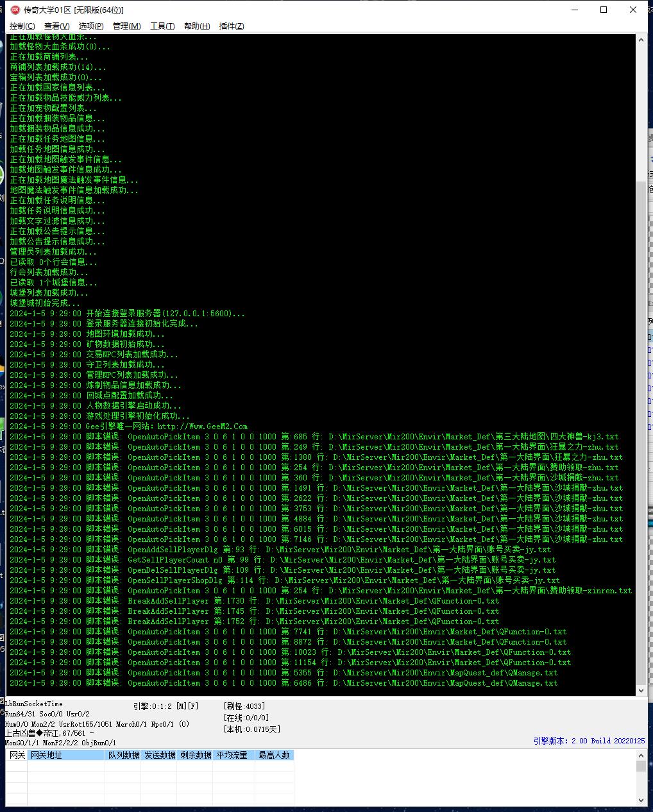Click the 平均流量 column header
This screenshot has height=812, width=653.
[232, 755]
